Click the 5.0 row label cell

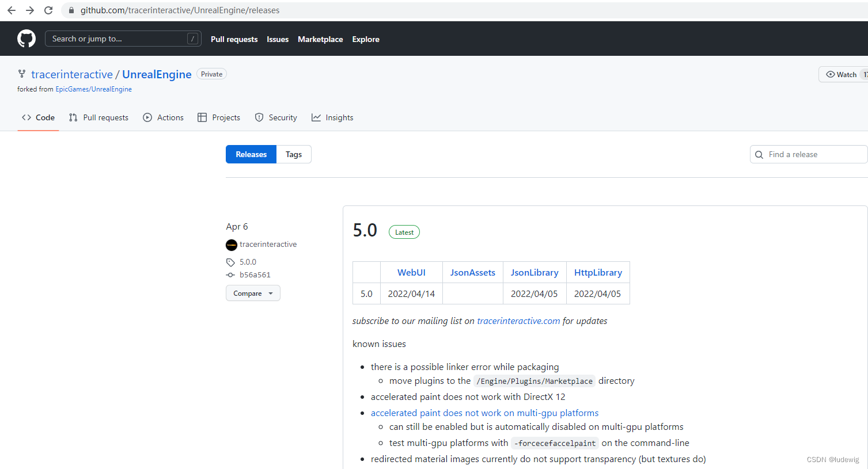tap(366, 294)
